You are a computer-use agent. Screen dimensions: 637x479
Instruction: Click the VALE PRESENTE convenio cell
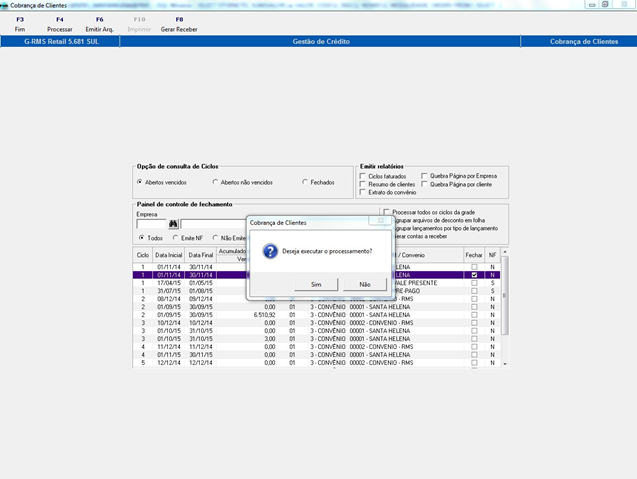pos(416,283)
